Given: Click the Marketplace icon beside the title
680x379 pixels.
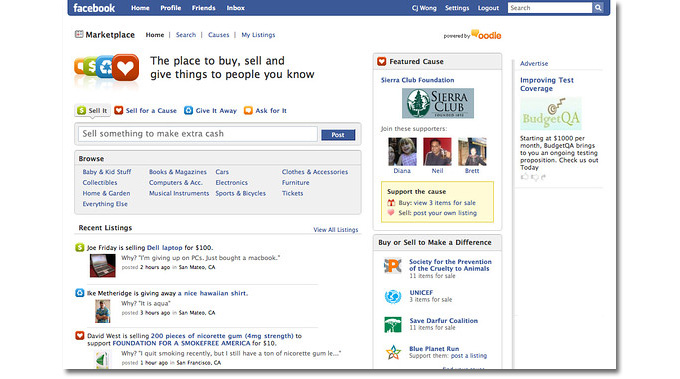Looking at the screenshot, I should click(79, 34).
